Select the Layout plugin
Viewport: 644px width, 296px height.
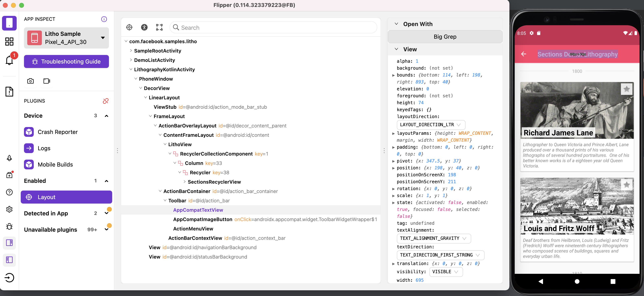66,197
